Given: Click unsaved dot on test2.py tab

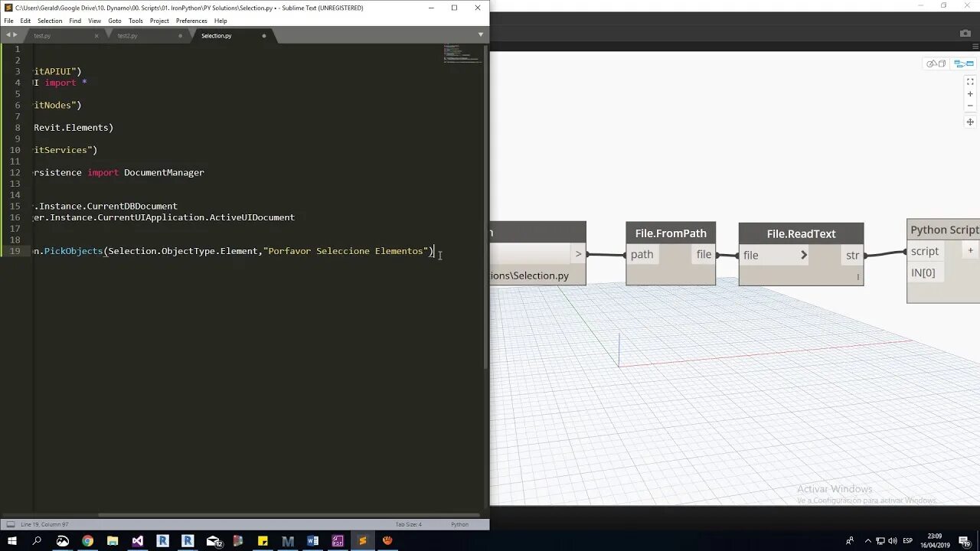Looking at the screenshot, I should coord(181,36).
